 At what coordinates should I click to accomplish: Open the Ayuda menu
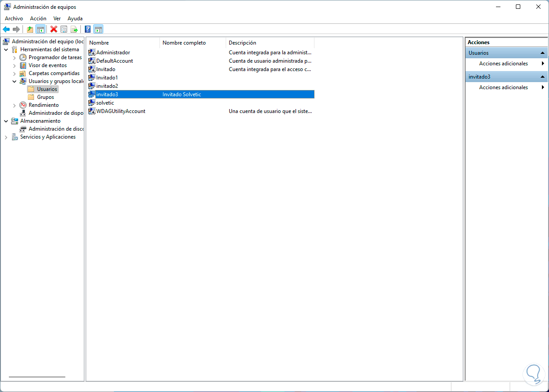(75, 19)
